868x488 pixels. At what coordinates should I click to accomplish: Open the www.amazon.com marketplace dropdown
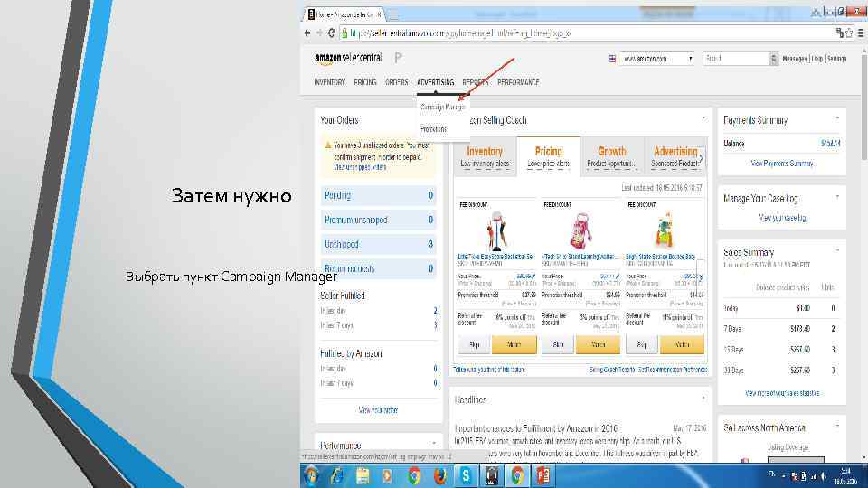coord(656,59)
